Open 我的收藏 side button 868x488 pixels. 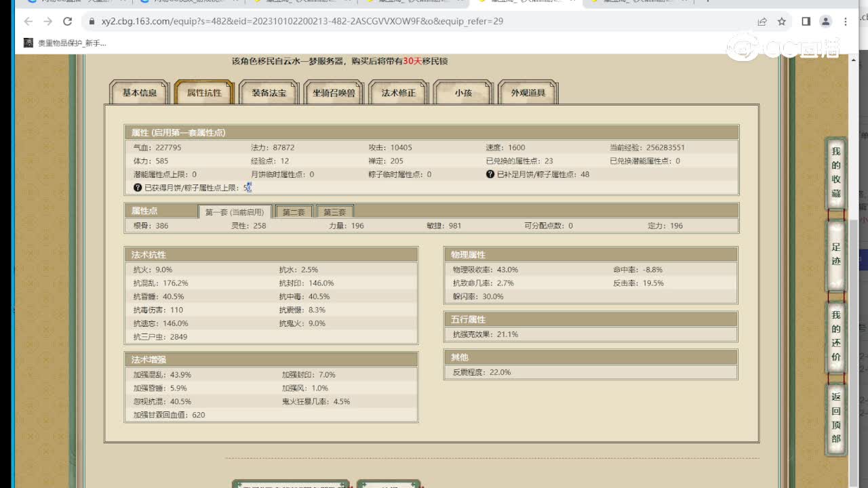tap(836, 173)
